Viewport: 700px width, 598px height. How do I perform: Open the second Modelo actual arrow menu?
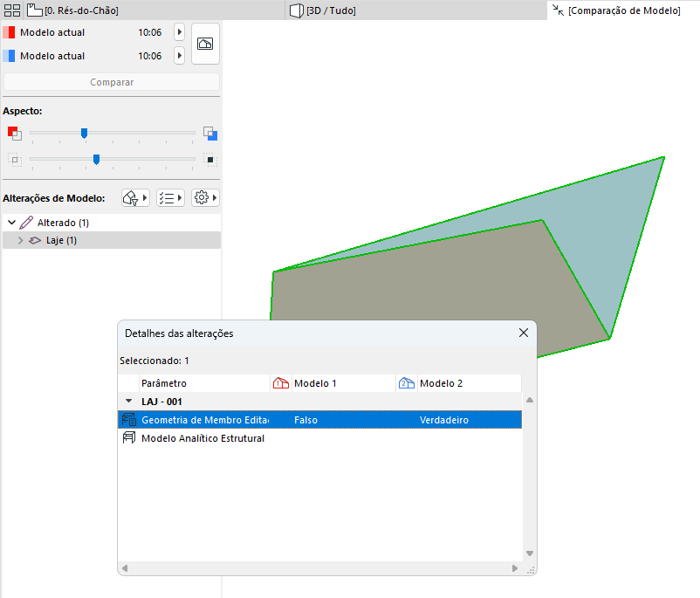coord(179,56)
